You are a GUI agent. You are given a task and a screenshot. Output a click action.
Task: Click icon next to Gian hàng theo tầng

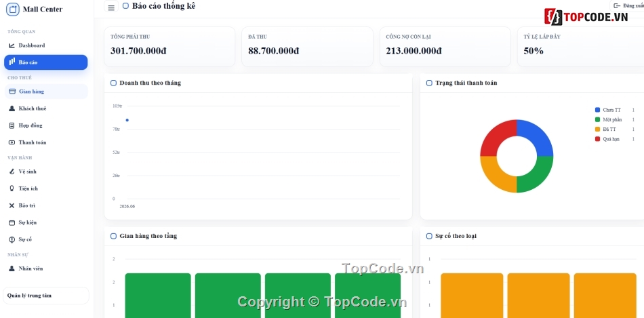(114, 236)
